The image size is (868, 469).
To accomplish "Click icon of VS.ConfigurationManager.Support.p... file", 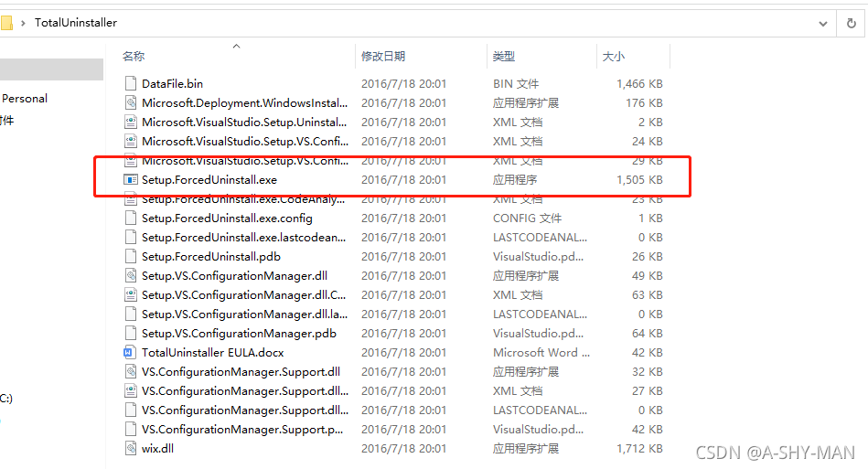I will [x=131, y=429].
